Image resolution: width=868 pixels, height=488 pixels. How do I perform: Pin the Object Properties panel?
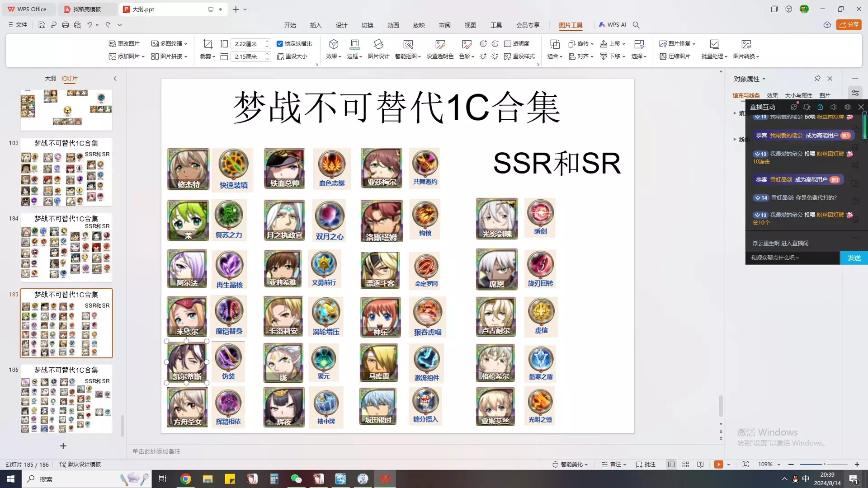(x=817, y=79)
